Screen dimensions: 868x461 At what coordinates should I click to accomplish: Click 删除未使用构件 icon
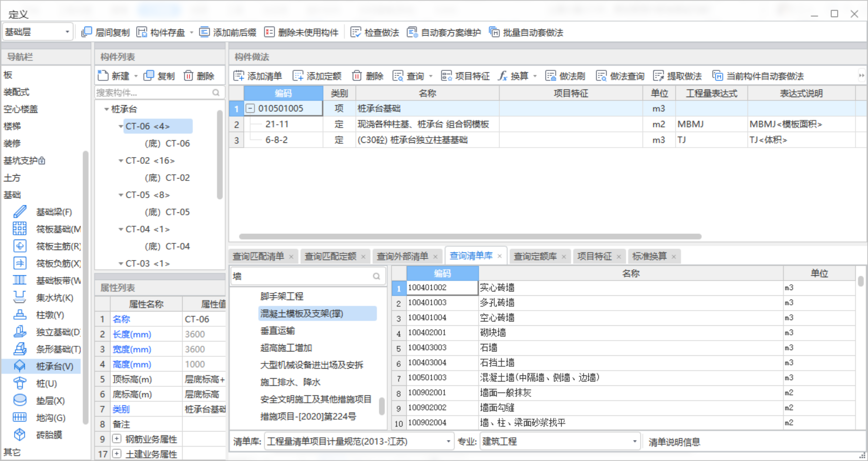point(269,32)
